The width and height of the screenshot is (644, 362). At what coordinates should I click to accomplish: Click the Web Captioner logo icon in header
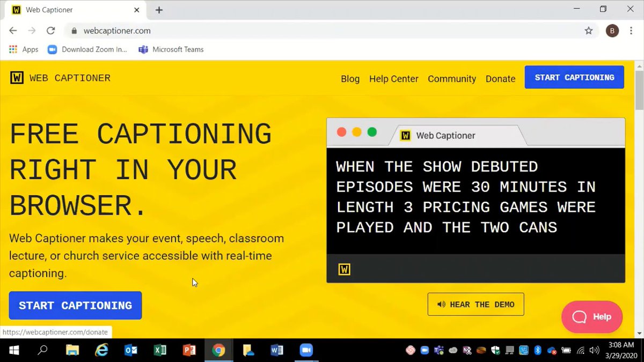(17, 78)
